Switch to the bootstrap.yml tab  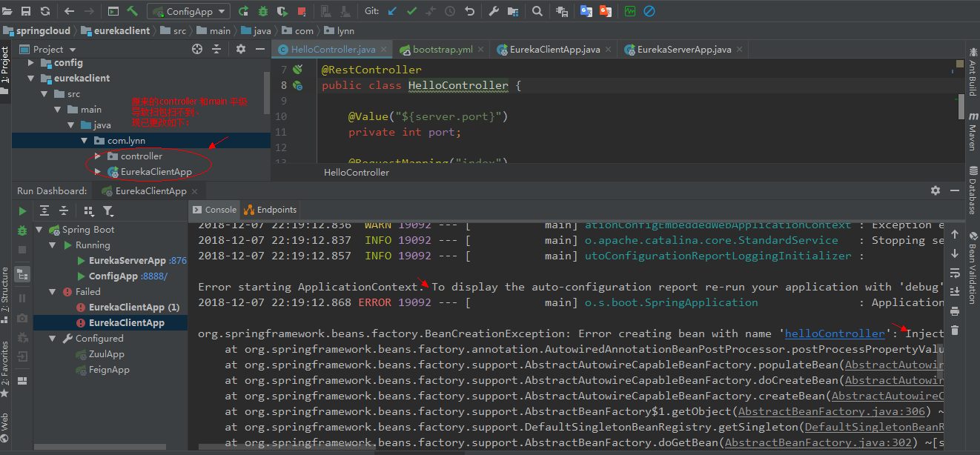[x=442, y=50]
